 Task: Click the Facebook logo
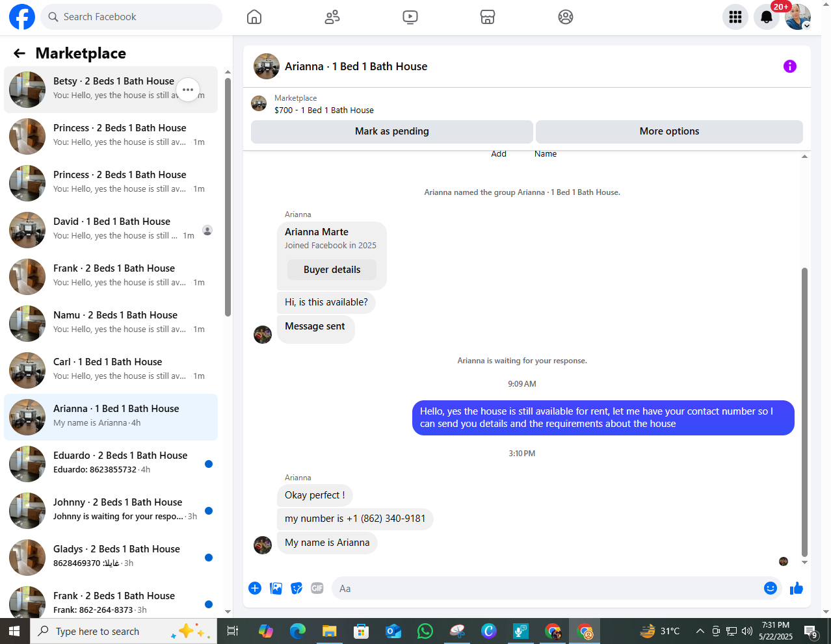click(x=21, y=17)
